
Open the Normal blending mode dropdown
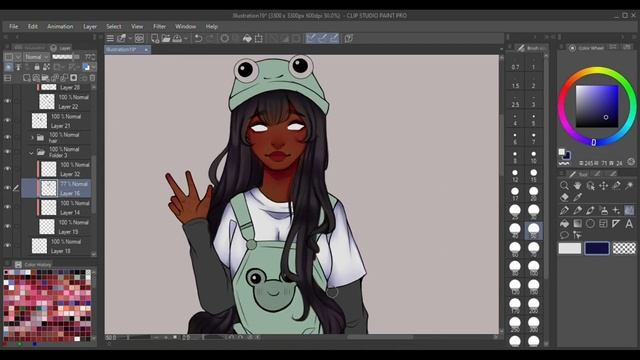(x=36, y=57)
